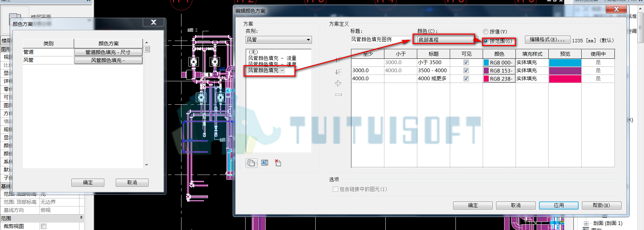This screenshot has height=230, width=644.
Task: Click the 俯视 value for 基线方向
Action: pos(59,210)
